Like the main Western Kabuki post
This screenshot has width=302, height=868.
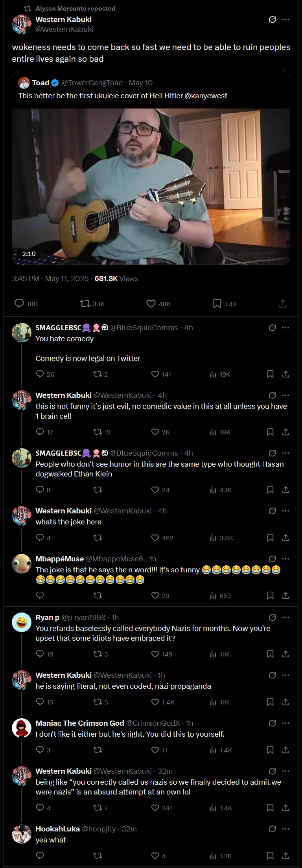(x=151, y=303)
